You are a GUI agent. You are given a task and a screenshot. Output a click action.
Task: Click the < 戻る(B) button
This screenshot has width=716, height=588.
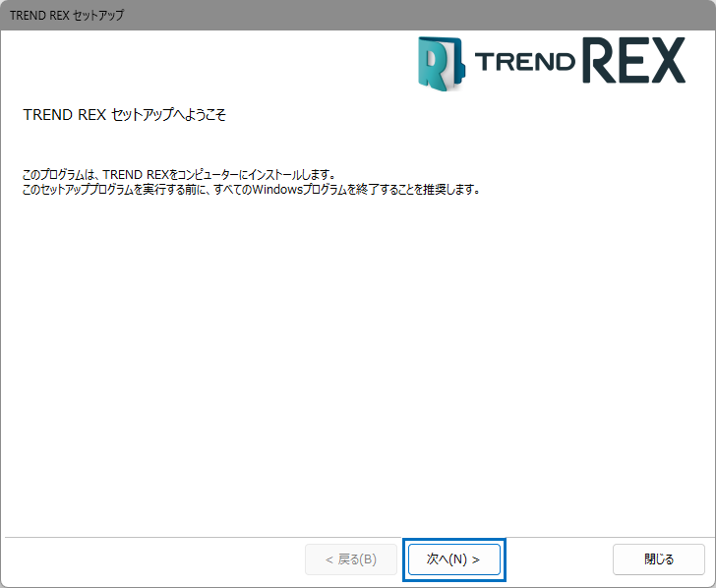pyautogui.click(x=351, y=559)
